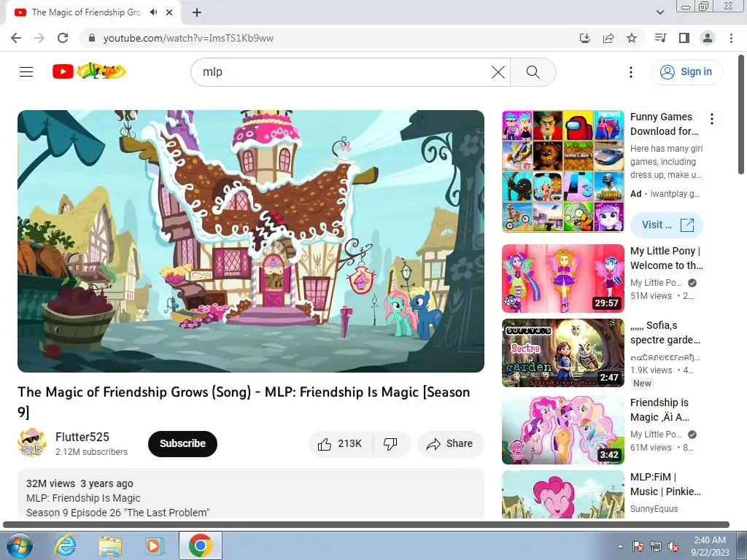Open Flutter525 channel name link

click(82, 437)
